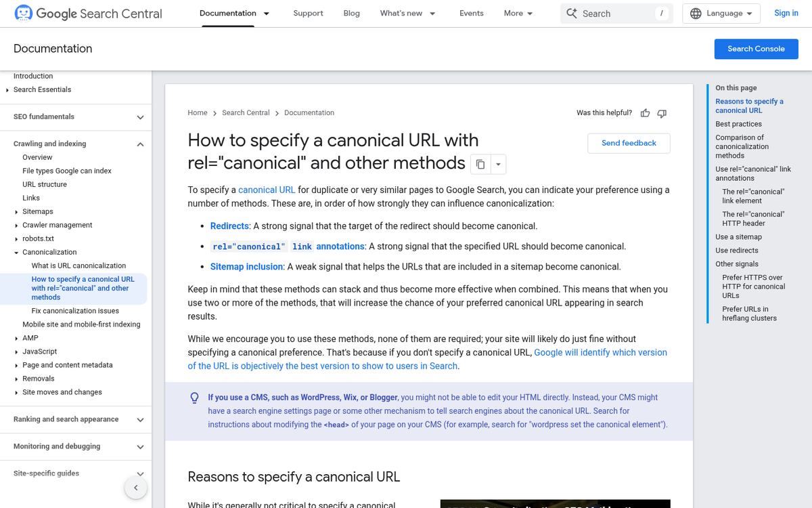Screen dimensions: 812x508
Task: Click the search magnifier icon in header
Action: click(572, 13)
